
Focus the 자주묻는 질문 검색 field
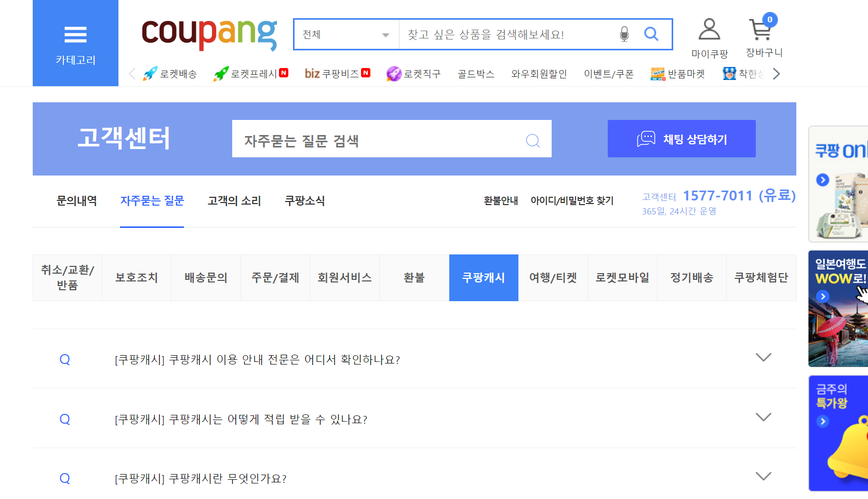tap(392, 139)
